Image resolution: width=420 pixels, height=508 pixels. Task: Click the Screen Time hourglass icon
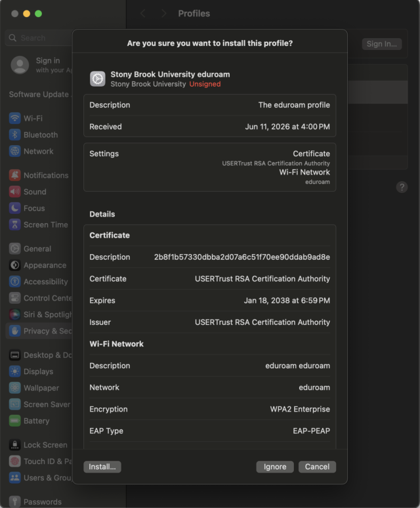coord(14,225)
